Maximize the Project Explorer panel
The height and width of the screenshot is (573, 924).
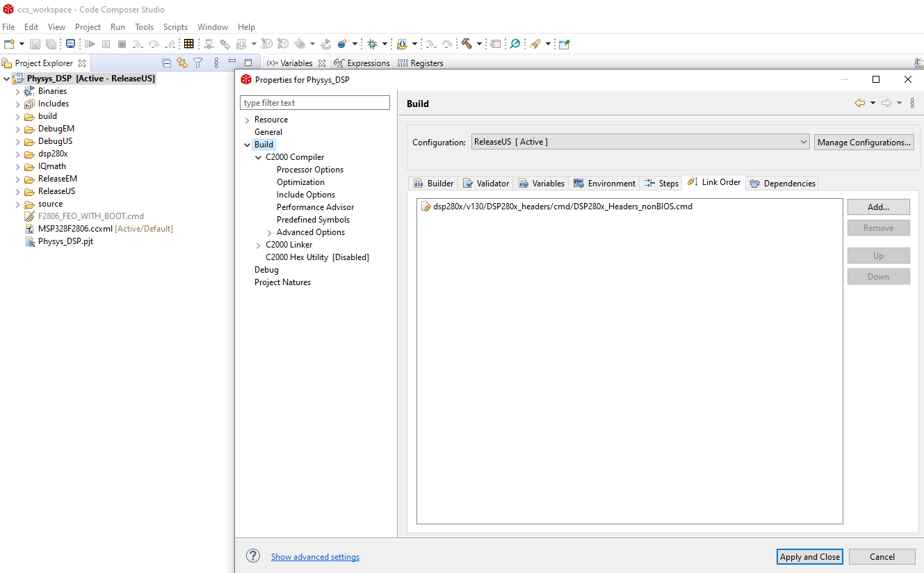pyautogui.click(x=248, y=63)
